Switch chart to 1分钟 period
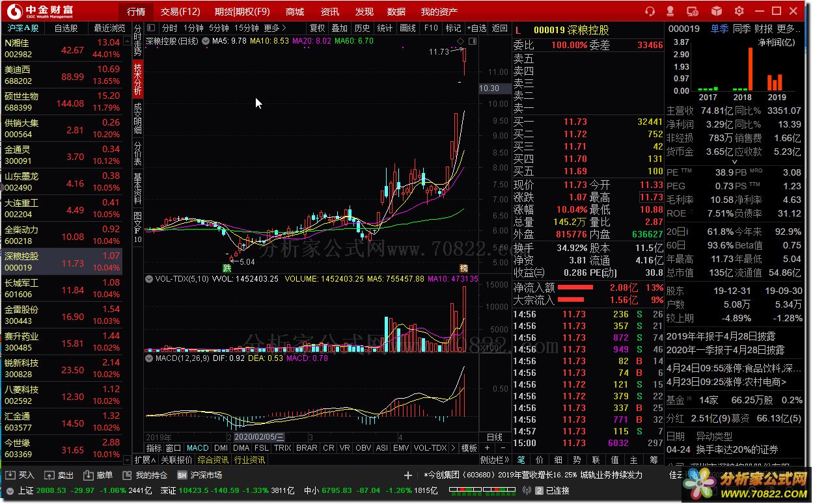The image size is (813, 504). pos(193,28)
